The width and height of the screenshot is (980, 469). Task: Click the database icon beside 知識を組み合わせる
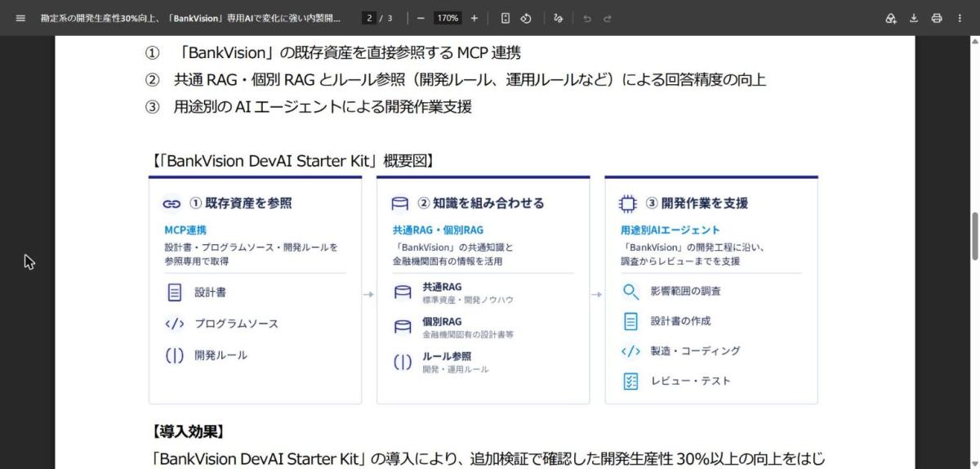[x=400, y=203]
